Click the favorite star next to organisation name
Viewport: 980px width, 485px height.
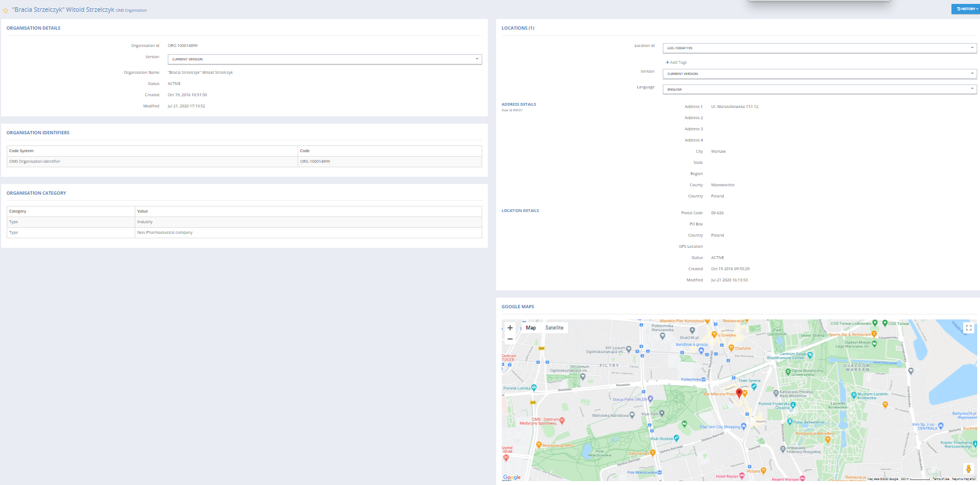click(x=6, y=10)
